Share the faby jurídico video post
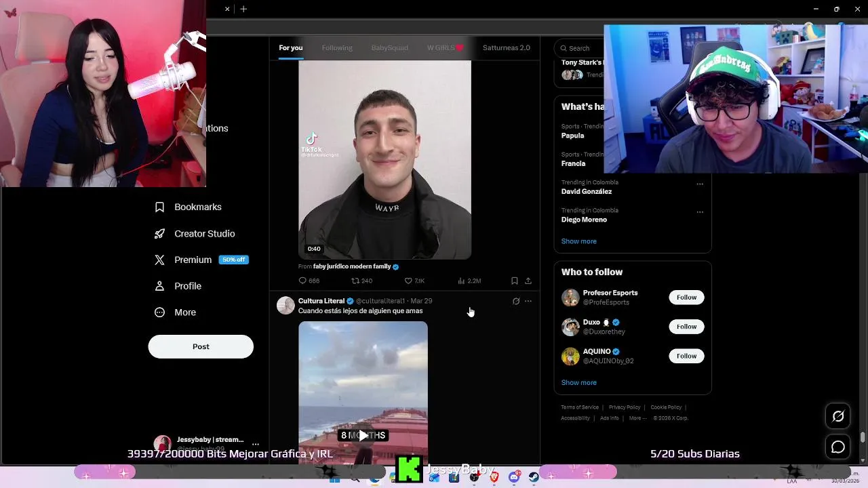The height and width of the screenshot is (488, 868). (528, 281)
